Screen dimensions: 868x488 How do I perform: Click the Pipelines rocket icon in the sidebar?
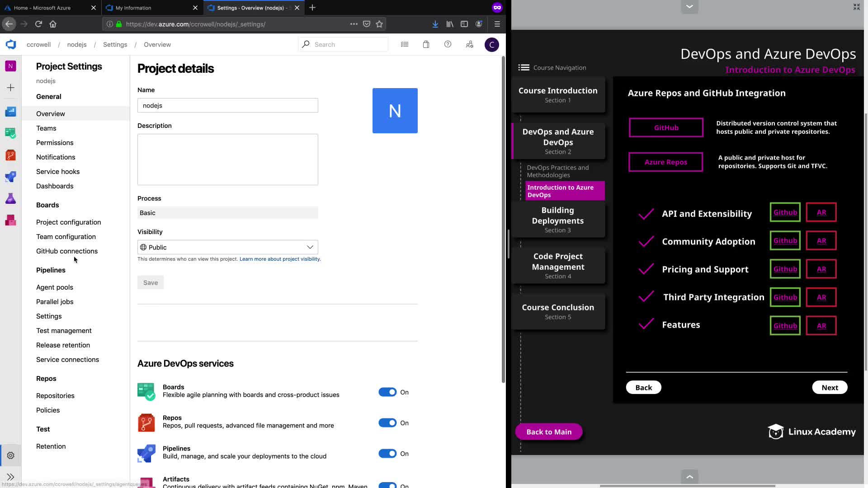pyautogui.click(x=10, y=177)
